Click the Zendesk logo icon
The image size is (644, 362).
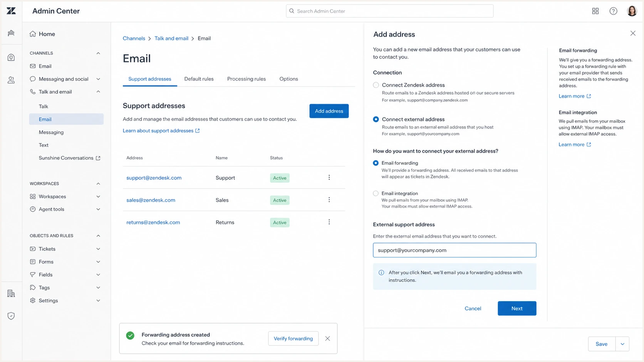[11, 11]
